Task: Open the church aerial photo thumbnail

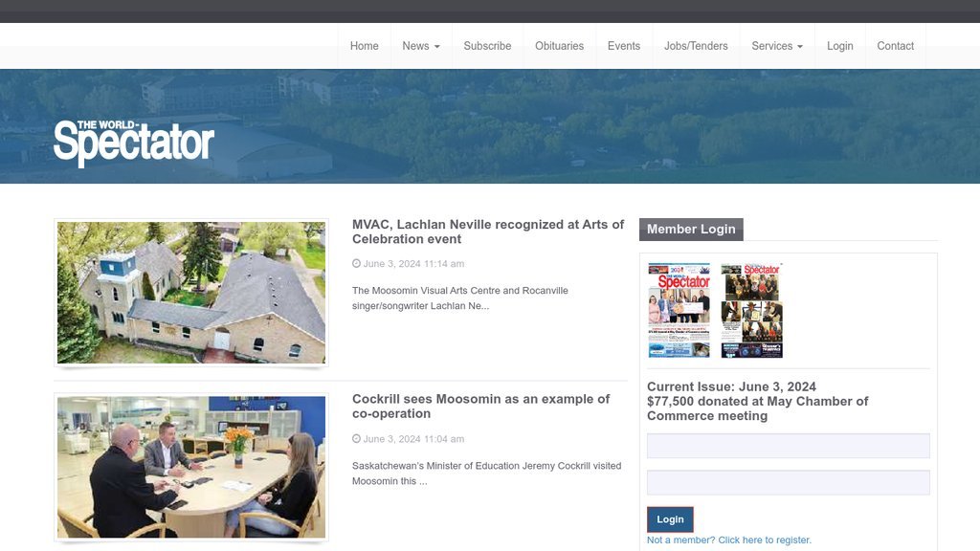Action: pyautogui.click(x=191, y=293)
